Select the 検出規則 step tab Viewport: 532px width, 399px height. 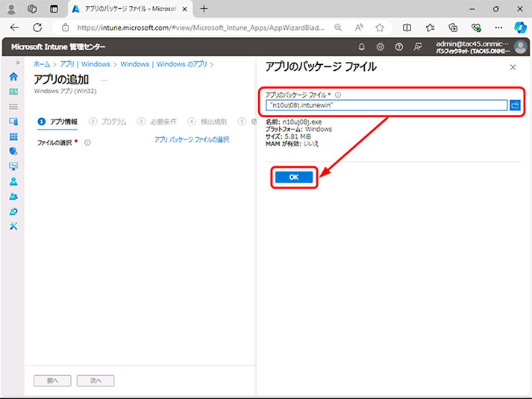tap(207, 122)
